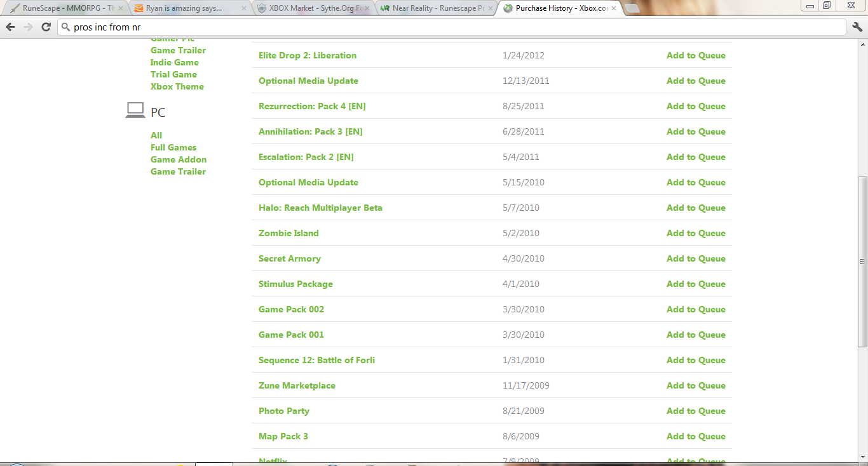868x466 pixels.
Task: Open the Game Trailer category under Xbox
Action: click(x=178, y=50)
